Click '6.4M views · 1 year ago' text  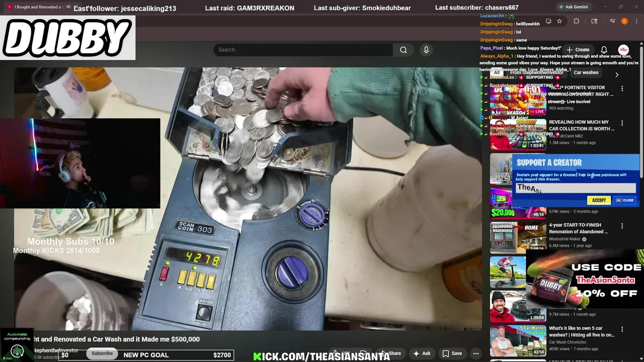[x=570, y=246]
